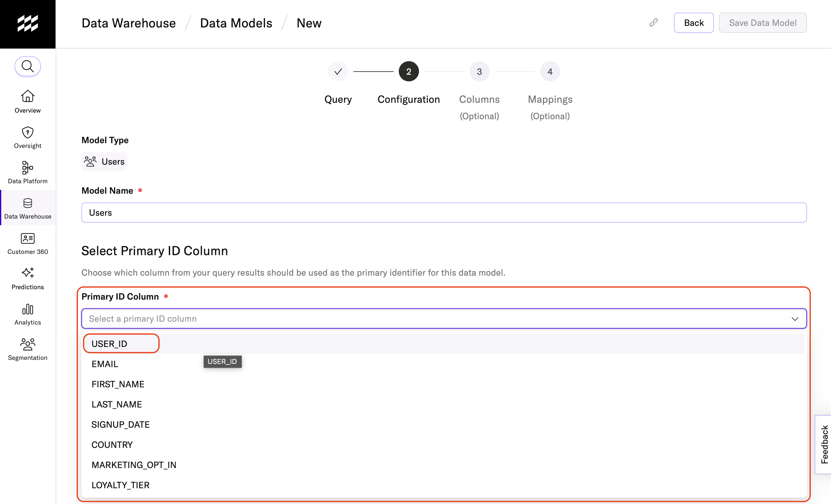Open the Overview home icon
Screen dimensions: 831x504
point(28,97)
